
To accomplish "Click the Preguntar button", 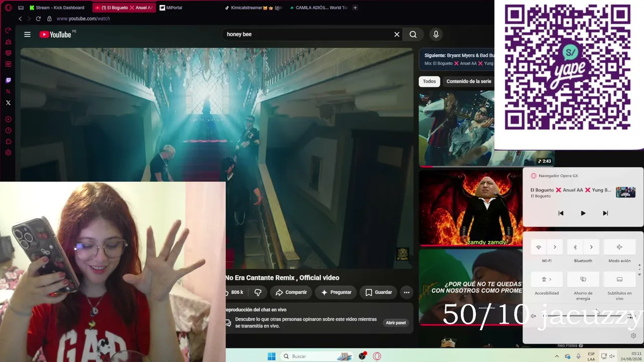I will [x=336, y=292].
